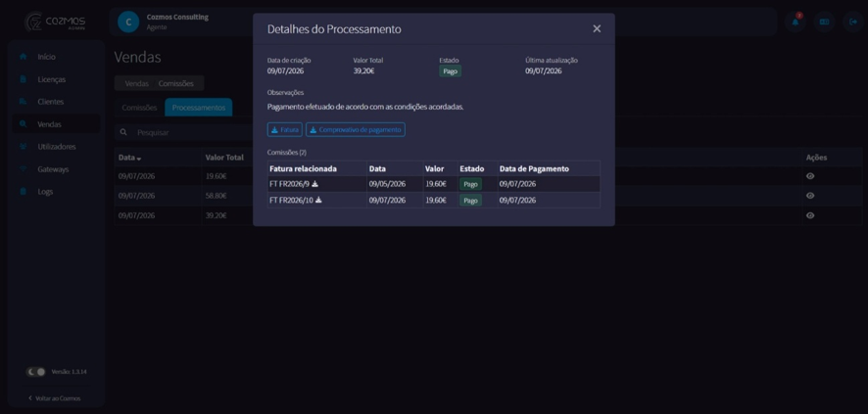868x414 pixels.
Task: View details of the 19.60€ row
Action: (x=810, y=176)
